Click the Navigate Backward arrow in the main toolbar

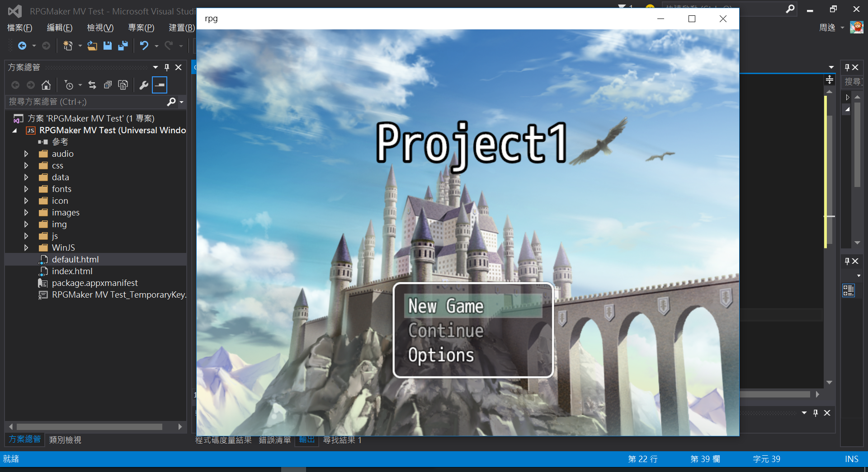pyautogui.click(x=22, y=46)
